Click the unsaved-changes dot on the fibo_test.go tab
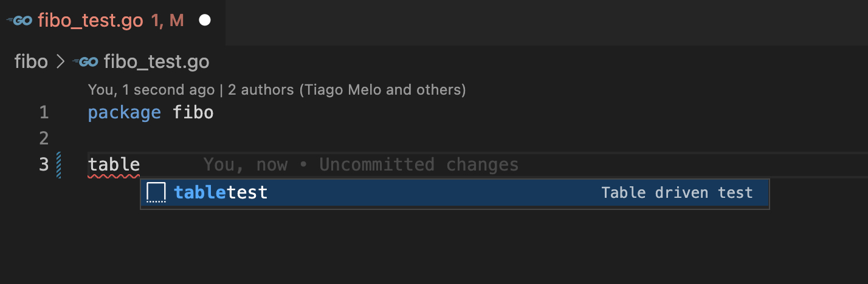 [205, 21]
